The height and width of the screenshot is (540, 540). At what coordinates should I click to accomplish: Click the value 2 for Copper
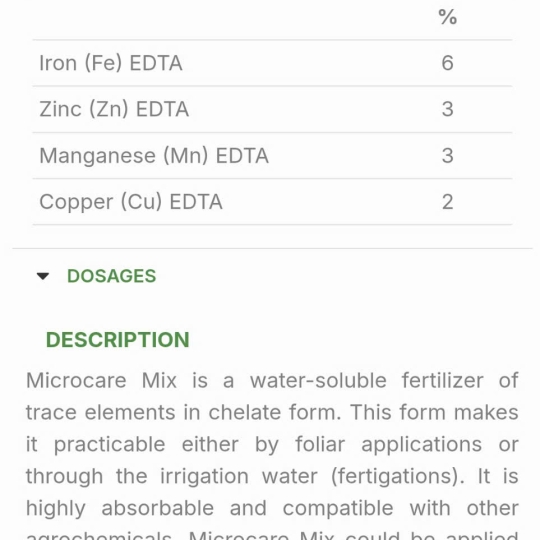click(447, 201)
